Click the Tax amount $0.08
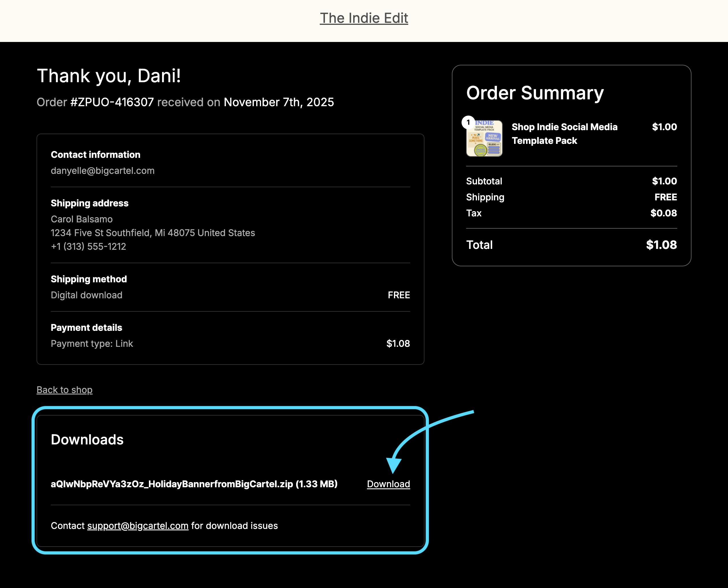Viewport: 728px width, 588px height. coord(663,213)
